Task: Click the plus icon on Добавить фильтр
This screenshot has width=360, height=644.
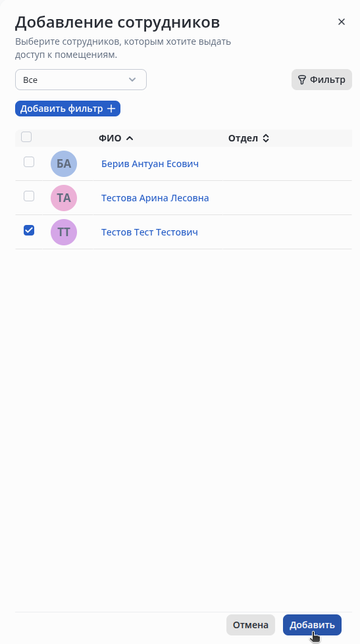Action: pos(111,109)
